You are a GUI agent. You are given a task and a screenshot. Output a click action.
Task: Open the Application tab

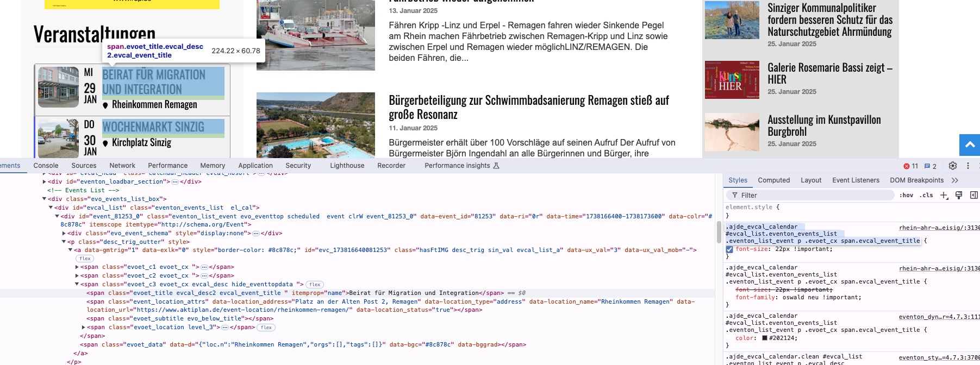point(255,166)
